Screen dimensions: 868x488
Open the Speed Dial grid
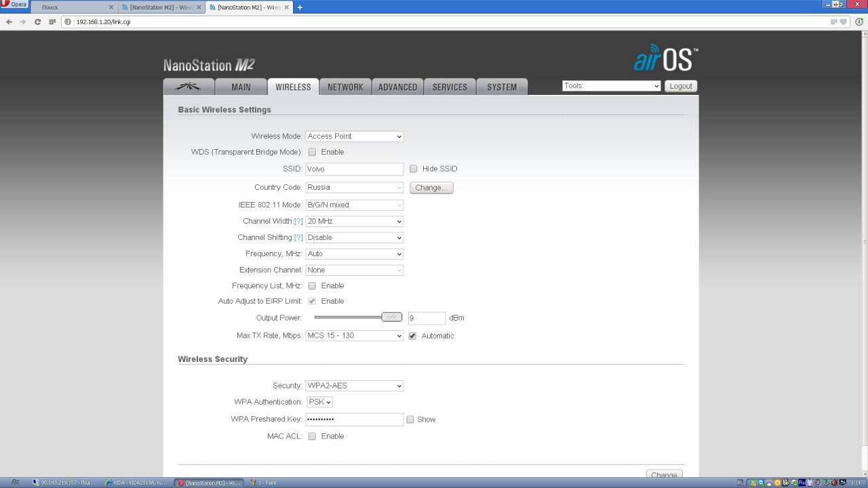pyautogui.click(x=52, y=22)
